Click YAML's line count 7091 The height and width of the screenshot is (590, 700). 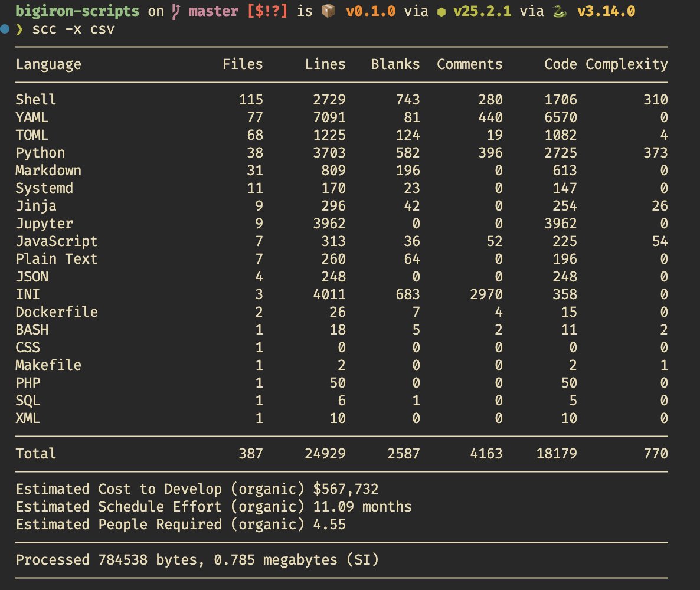tap(329, 117)
